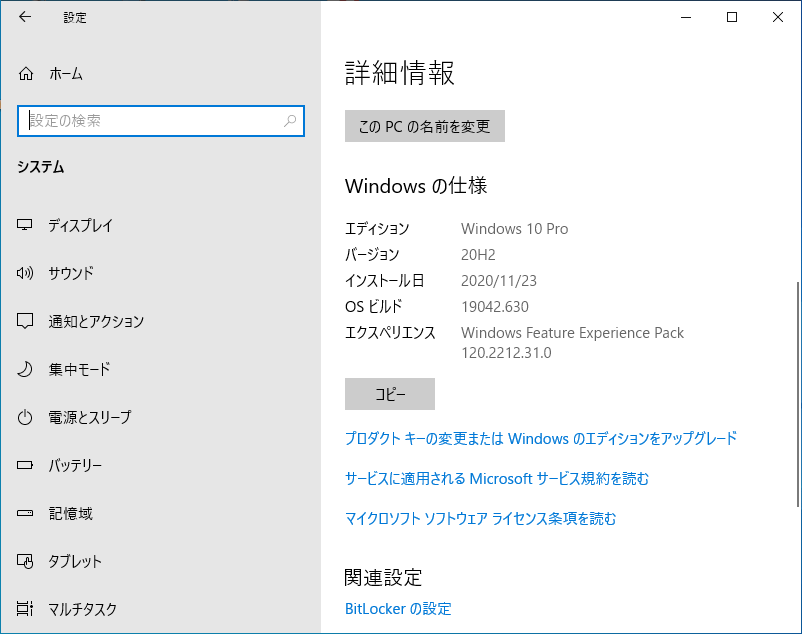Click the display monitor icon
This screenshot has width=802, height=634.
pyautogui.click(x=25, y=225)
